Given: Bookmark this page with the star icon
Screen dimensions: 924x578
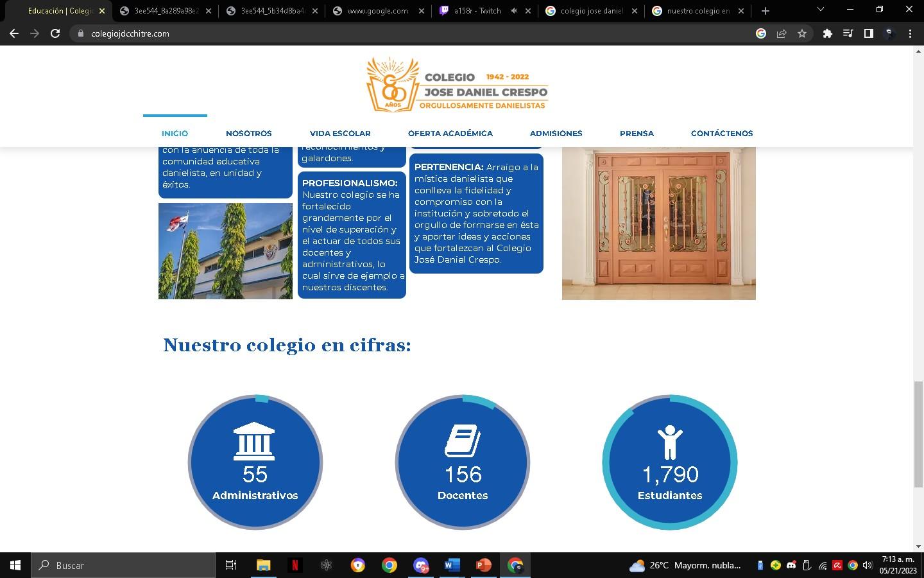Looking at the screenshot, I should click(x=803, y=33).
